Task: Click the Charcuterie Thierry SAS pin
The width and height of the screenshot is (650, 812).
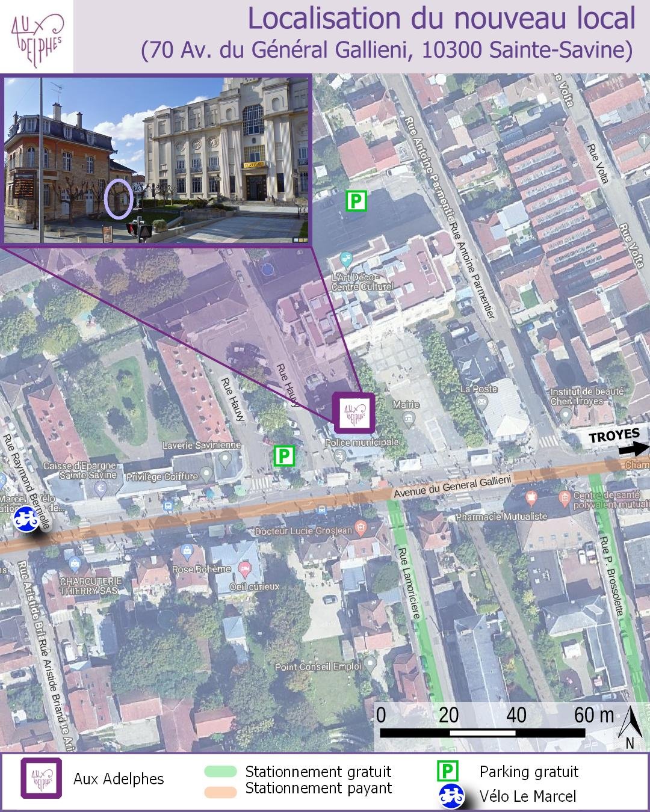Action: (75, 564)
